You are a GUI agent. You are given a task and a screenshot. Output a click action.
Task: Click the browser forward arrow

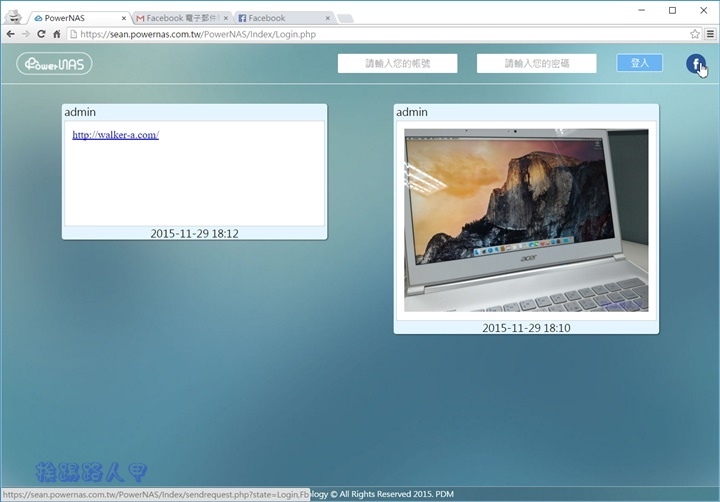tap(25, 34)
